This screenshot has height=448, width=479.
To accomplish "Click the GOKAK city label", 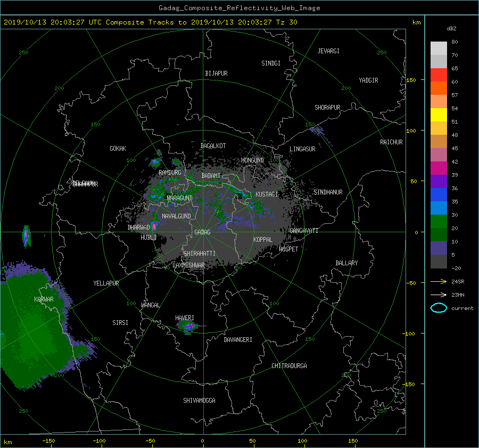I will tap(118, 149).
